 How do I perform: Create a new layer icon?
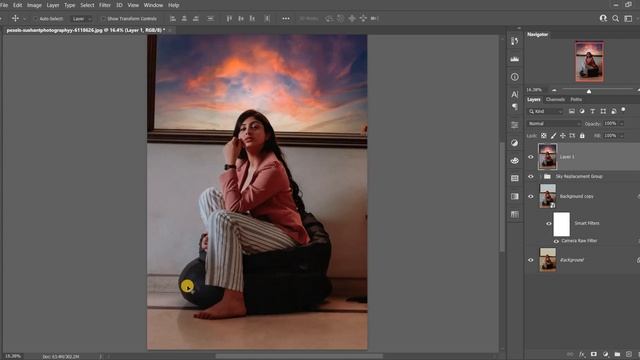[x=629, y=354]
